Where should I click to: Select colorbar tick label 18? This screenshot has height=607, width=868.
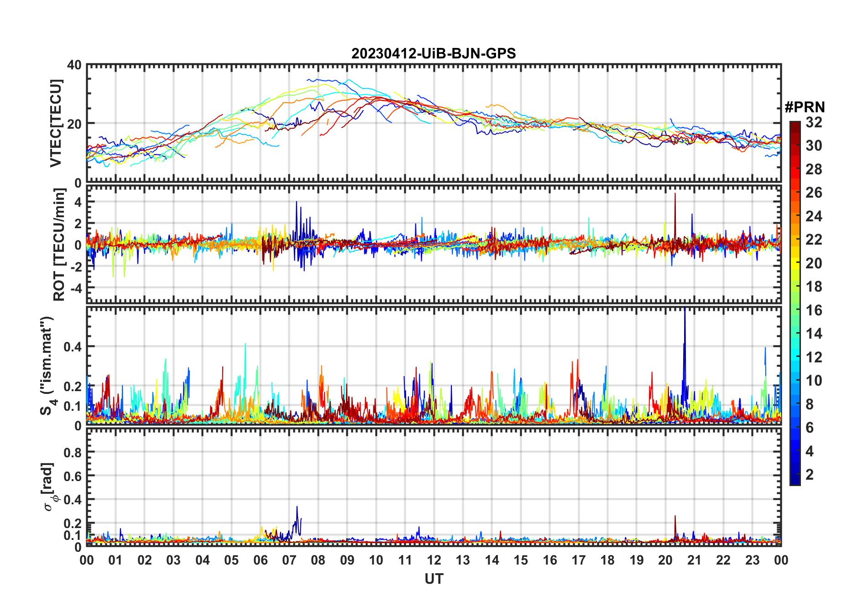[814, 287]
